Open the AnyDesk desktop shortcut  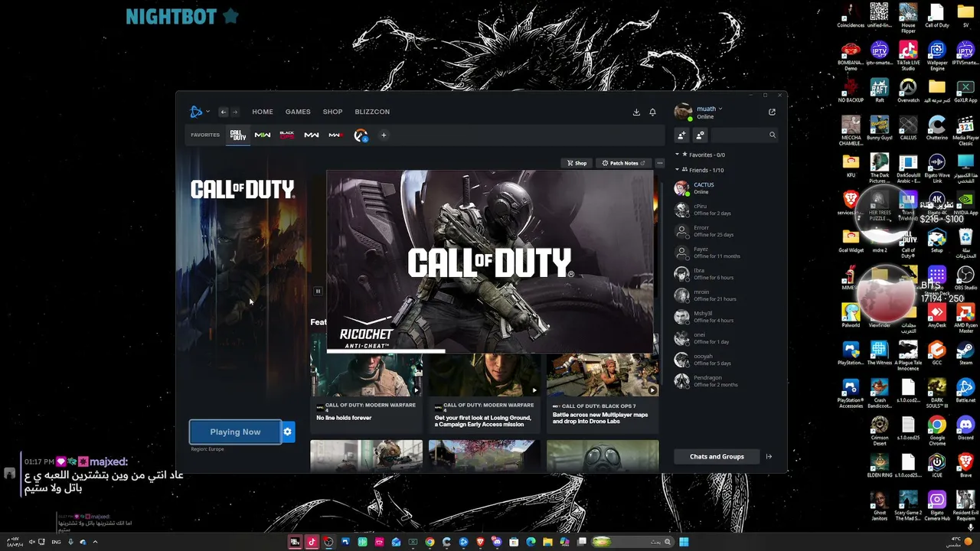[x=937, y=316]
